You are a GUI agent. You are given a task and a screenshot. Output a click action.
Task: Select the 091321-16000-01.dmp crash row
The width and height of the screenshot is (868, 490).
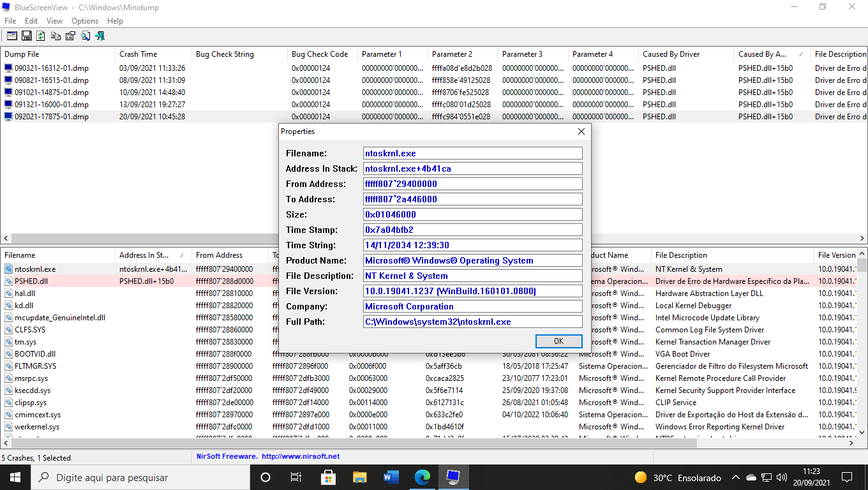tap(434, 105)
